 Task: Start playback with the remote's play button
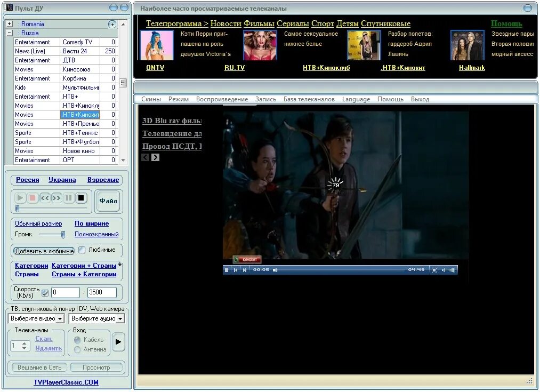20,198
